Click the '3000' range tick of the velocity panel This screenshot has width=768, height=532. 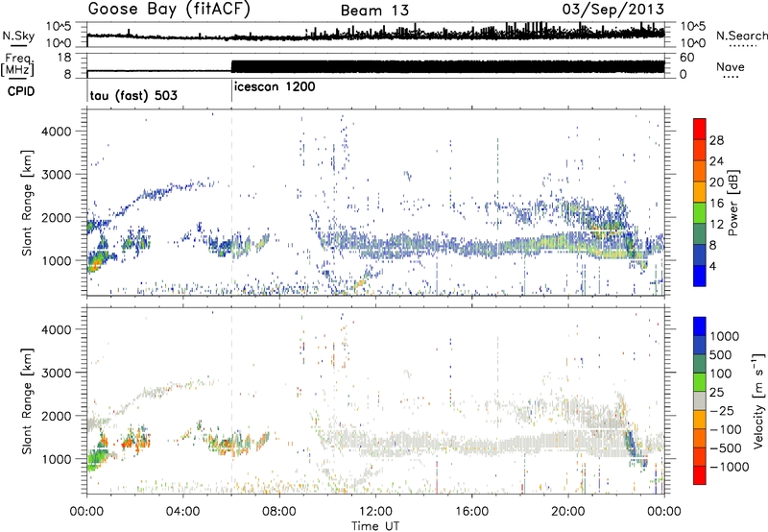(57, 373)
